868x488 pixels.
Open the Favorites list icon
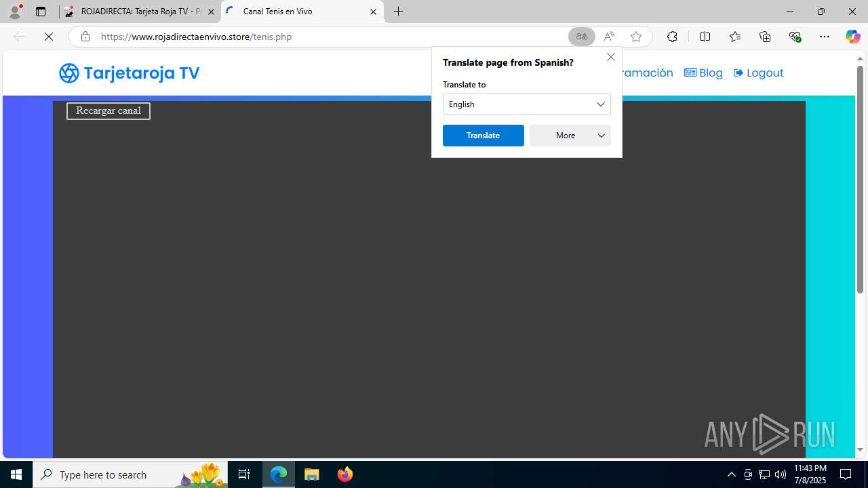pos(735,37)
